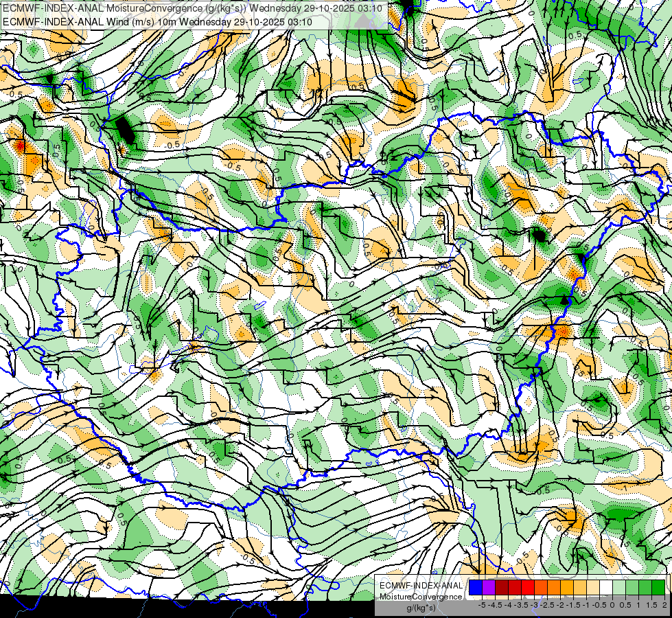This screenshot has width=672, height=618.
Task: Click the legend swatch between -2 and -1.5
Action: [x=567, y=588]
